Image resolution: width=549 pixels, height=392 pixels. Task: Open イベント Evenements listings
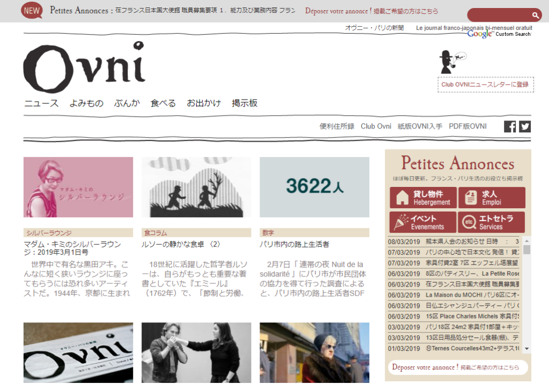point(424,222)
